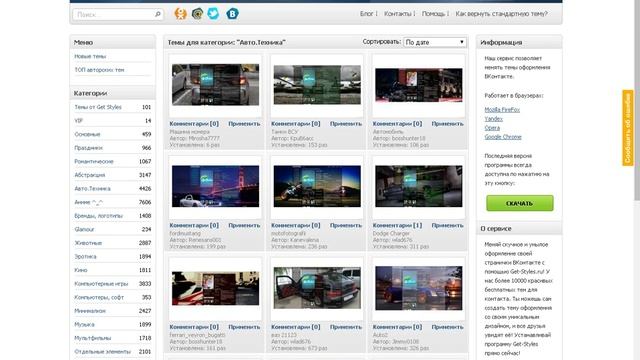The width and height of the screenshot is (640, 360).
Task: Open the Машина номера theme thumbnail
Action: (x=215, y=84)
